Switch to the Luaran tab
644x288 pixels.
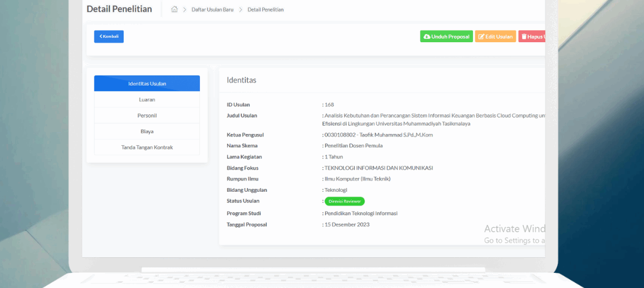click(x=147, y=99)
